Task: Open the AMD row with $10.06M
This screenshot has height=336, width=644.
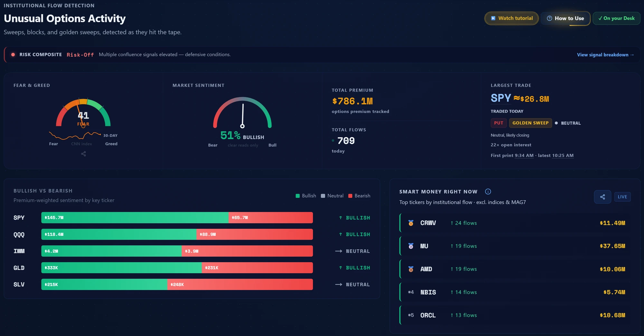Action: (x=515, y=269)
